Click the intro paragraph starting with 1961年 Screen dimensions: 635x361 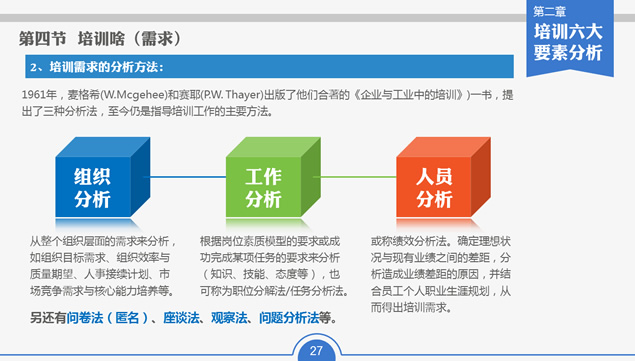[267, 103]
